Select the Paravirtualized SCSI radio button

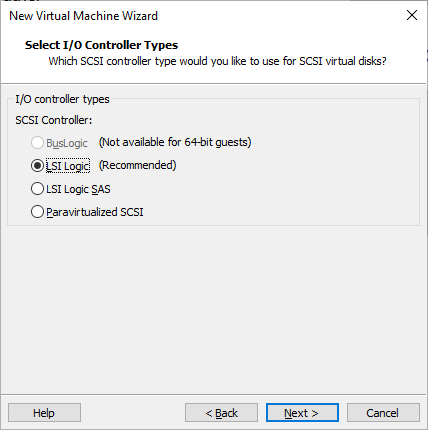(37, 212)
